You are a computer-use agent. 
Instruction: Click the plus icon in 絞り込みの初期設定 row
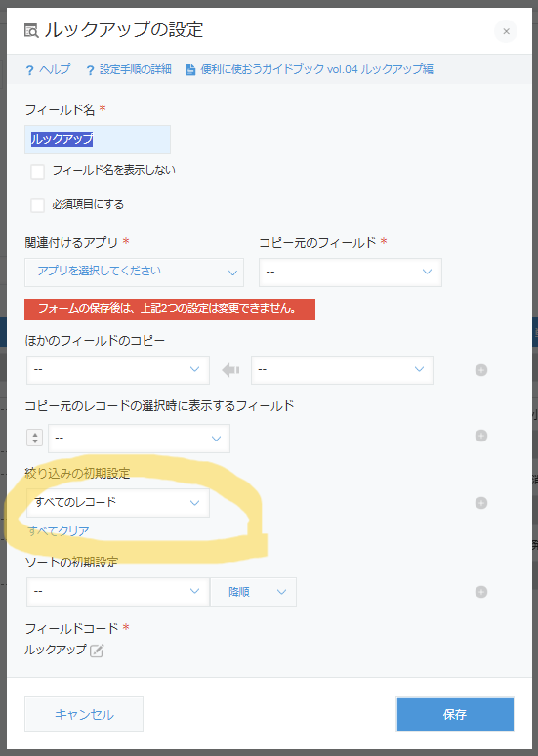tap(481, 503)
